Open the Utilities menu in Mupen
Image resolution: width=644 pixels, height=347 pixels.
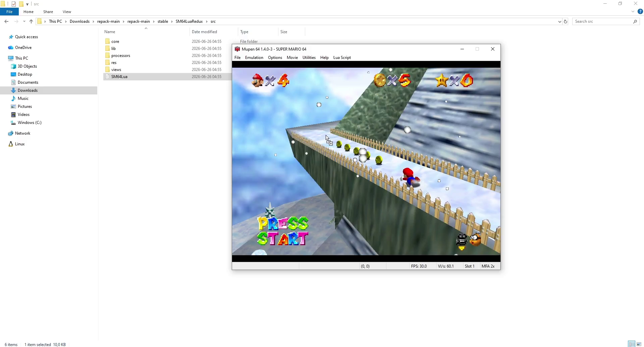tap(309, 58)
